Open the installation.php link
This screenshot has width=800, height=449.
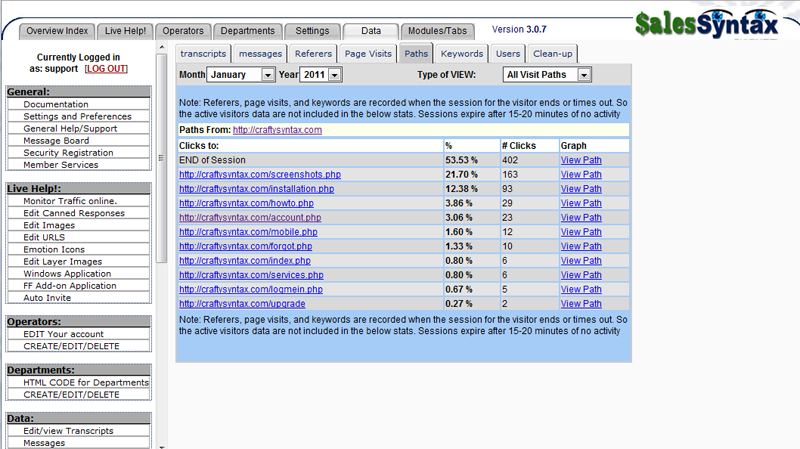(257, 189)
